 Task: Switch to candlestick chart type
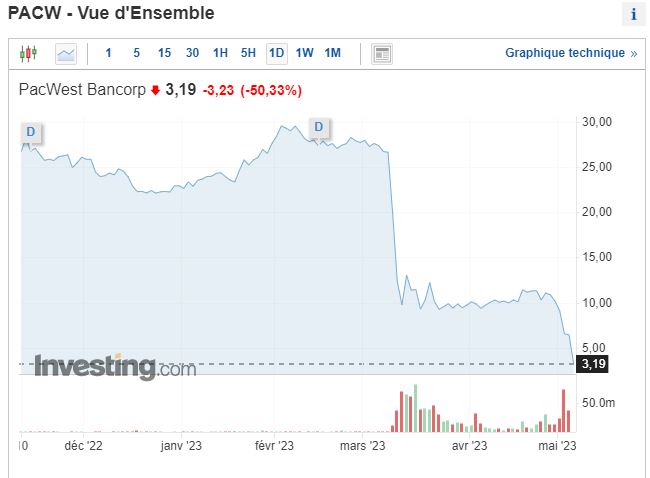click(x=28, y=53)
